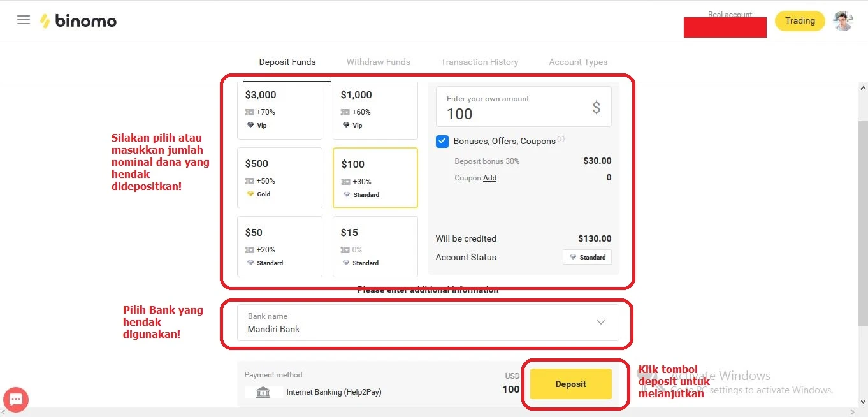This screenshot has height=417, width=868.
Task: Open the Transaction History tab
Action: point(479,62)
